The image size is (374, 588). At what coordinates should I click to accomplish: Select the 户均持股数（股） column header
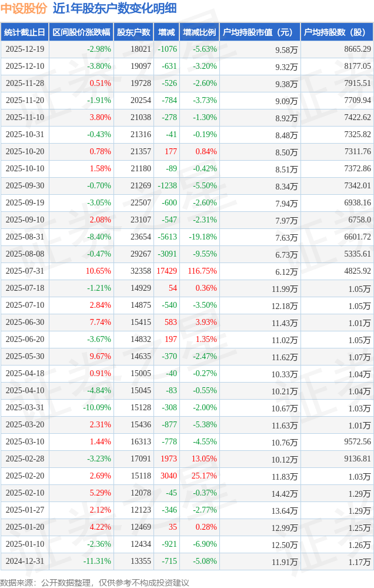pos(337,32)
